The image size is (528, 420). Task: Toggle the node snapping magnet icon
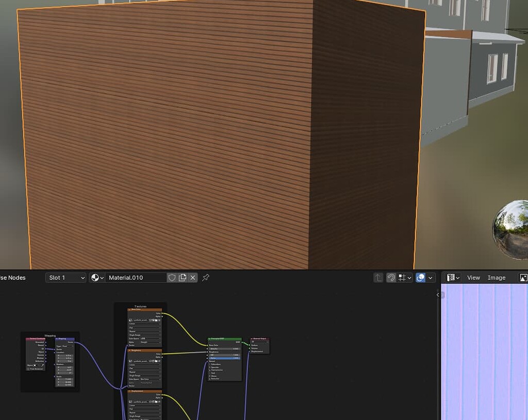pyautogui.click(x=391, y=278)
